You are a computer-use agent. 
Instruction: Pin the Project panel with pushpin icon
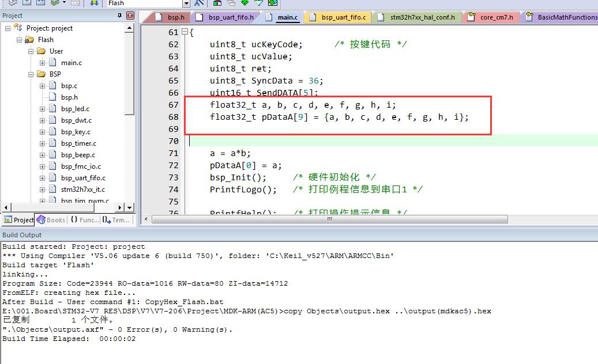[x=119, y=16]
